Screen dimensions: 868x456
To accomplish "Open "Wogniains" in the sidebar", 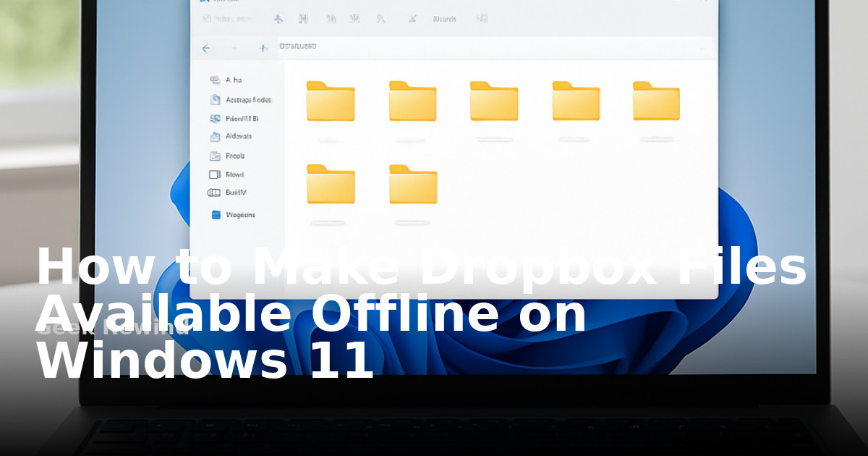I will tap(233, 215).
